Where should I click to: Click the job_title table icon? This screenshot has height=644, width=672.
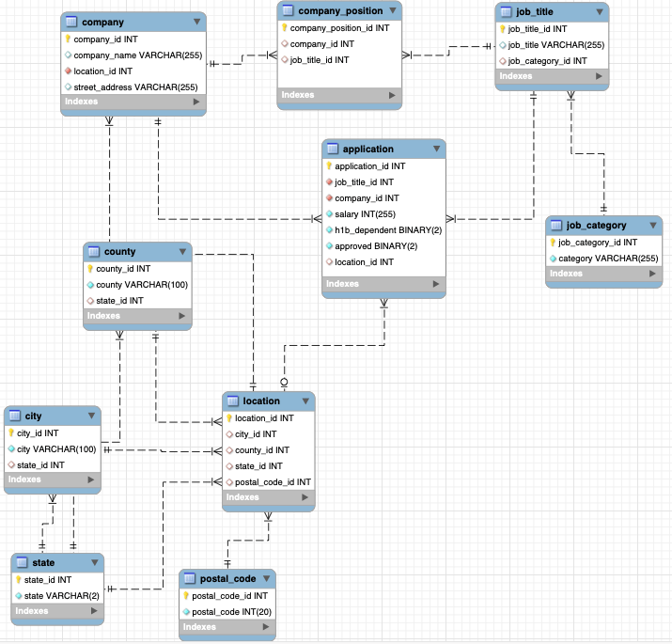pyautogui.click(x=506, y=11)
